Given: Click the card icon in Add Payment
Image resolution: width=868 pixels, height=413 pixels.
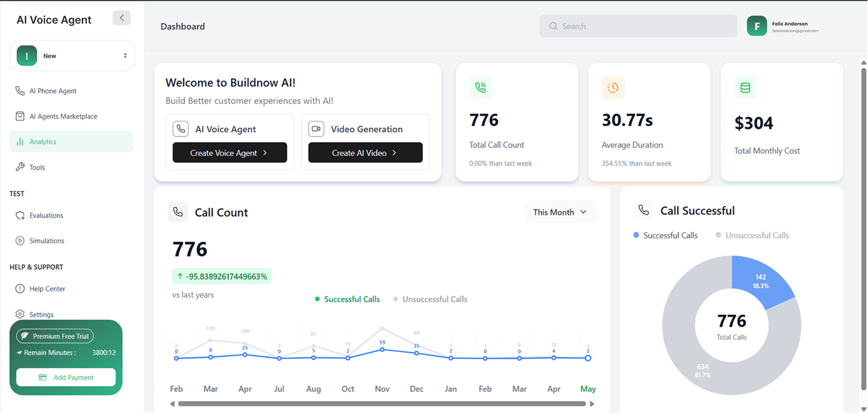Looking at the screenshot, I should pyautogui.click(x=42, y=377).
